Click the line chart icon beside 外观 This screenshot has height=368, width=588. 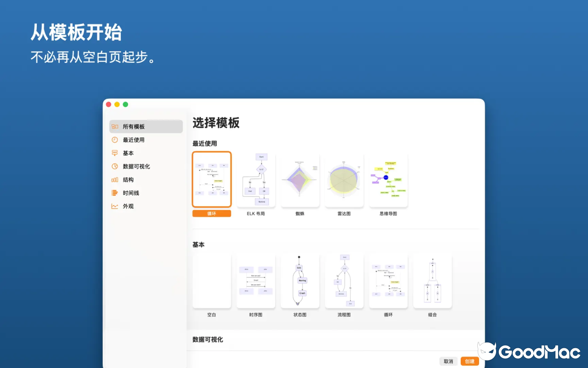(x=115, y=207)
